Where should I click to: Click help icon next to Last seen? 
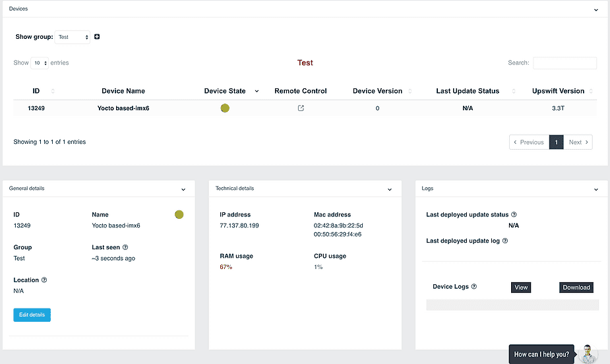click(x=125, y=247)
